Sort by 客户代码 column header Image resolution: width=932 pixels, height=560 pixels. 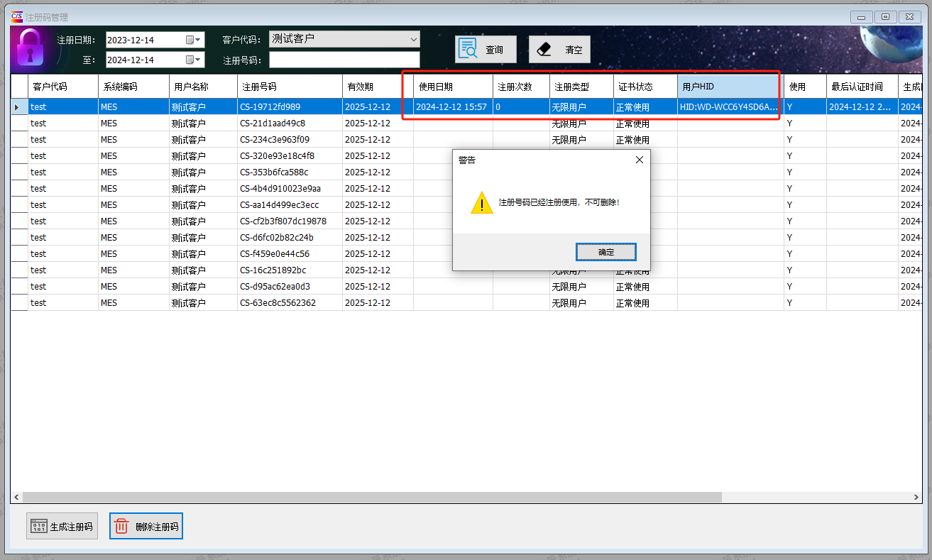pos(62,87)
